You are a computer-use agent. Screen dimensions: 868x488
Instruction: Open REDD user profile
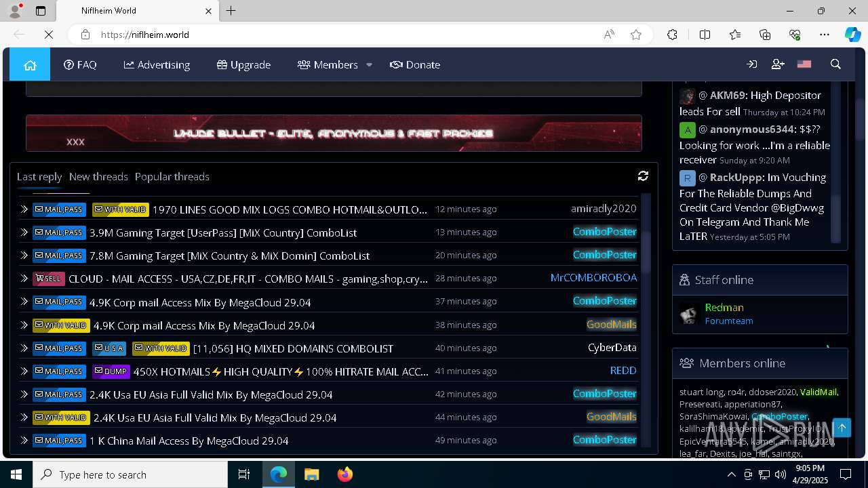coord(623,371)
